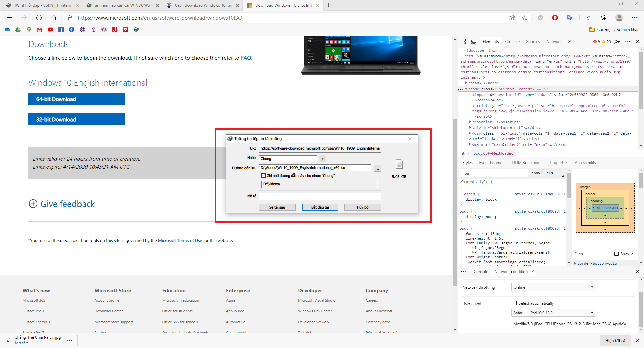Uncheck the remember path for group "Chung" checkbox

(x=263, y=176)
